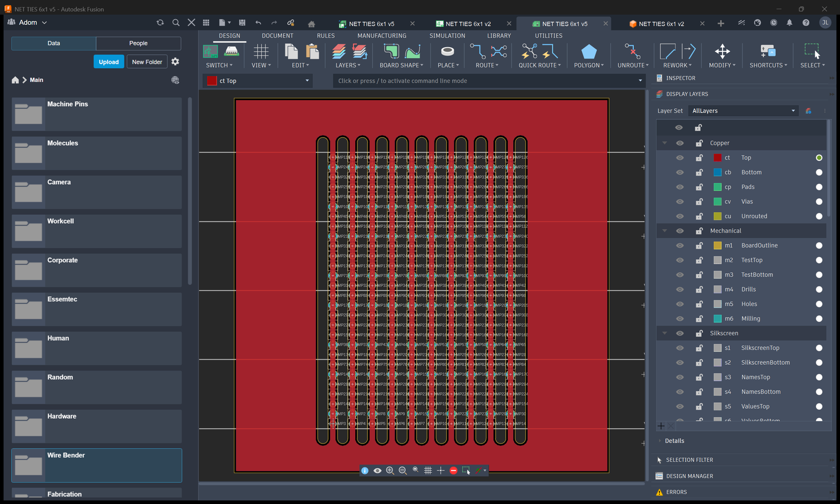The image size is (840, 504).
Task: Open the ct Top layer dropdown
Action: coord(258,81)
